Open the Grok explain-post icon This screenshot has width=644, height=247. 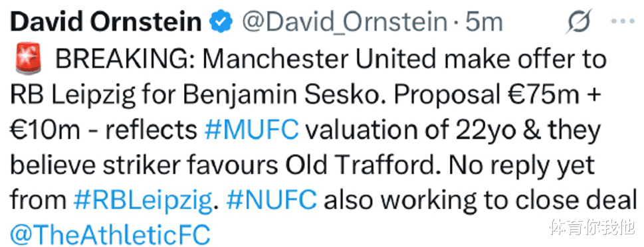(x=578, y=21)
